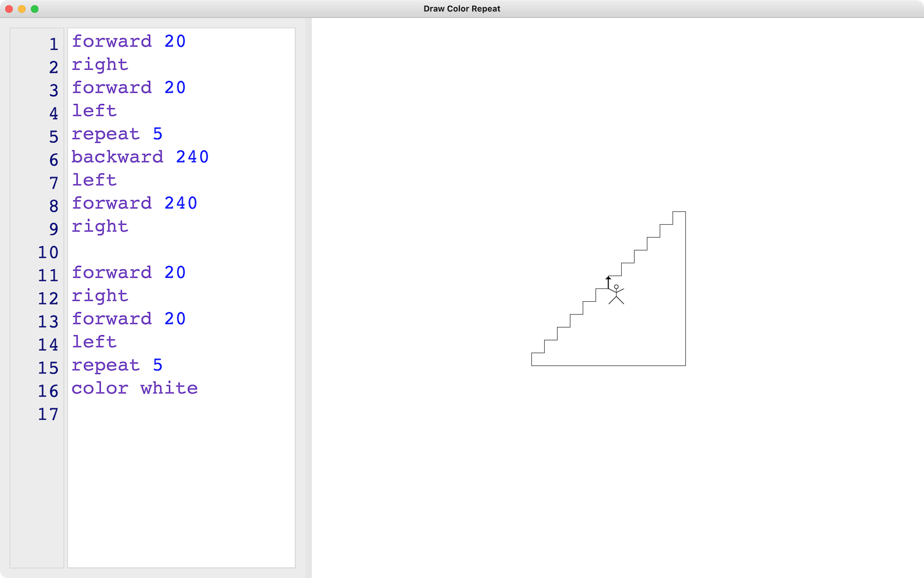Screen dimensions: 924x578
Task: Click 'repeat 5' on line 15
Action: (117, 365)
